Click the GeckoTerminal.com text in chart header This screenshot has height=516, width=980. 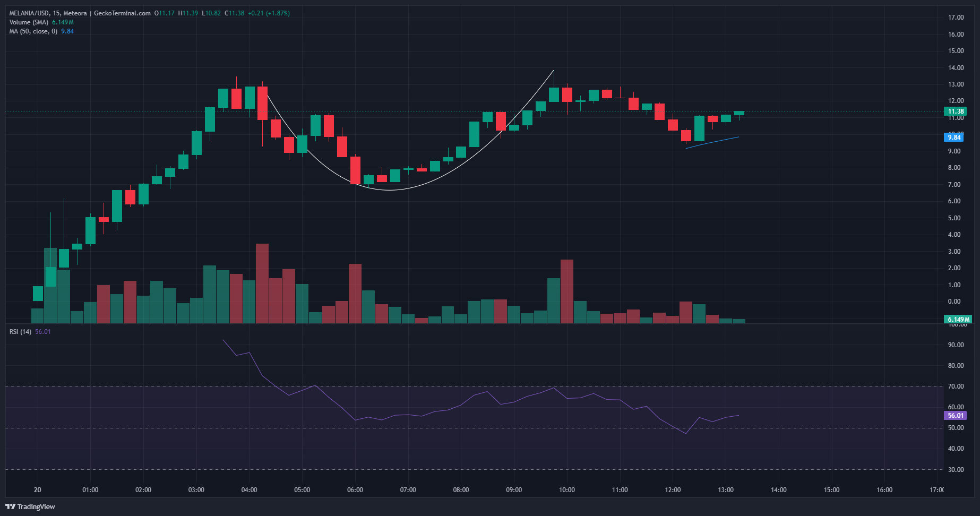[122, 13]
